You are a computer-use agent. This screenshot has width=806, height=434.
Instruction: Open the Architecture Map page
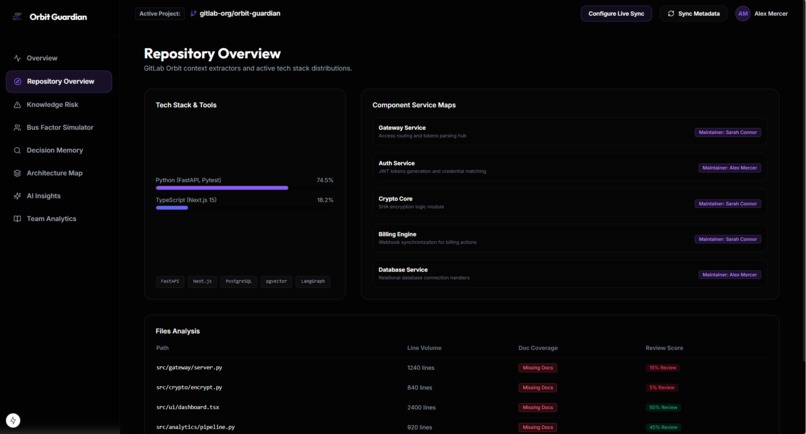pos(59,173)
